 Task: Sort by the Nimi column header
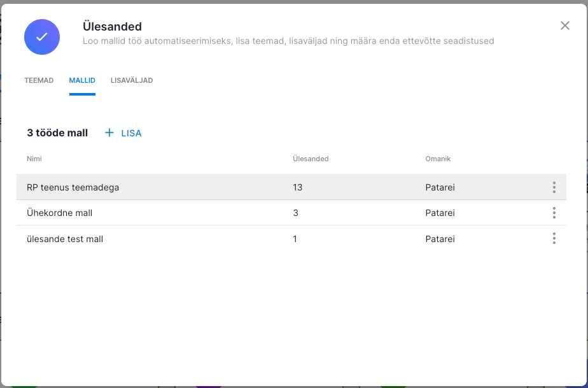(x=34, y=159)
